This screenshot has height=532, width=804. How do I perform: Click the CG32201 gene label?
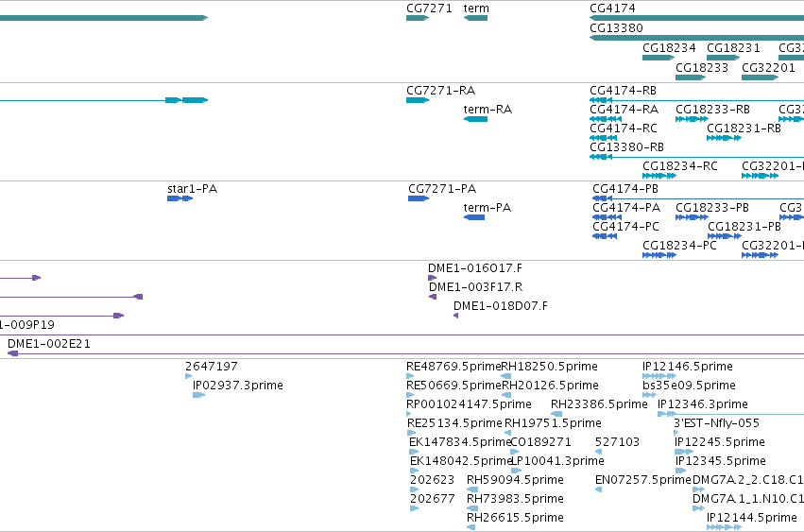point(768,68)
